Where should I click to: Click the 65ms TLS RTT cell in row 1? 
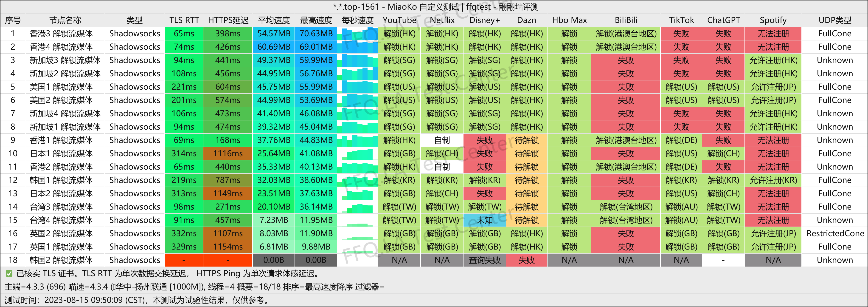(184, 34)
